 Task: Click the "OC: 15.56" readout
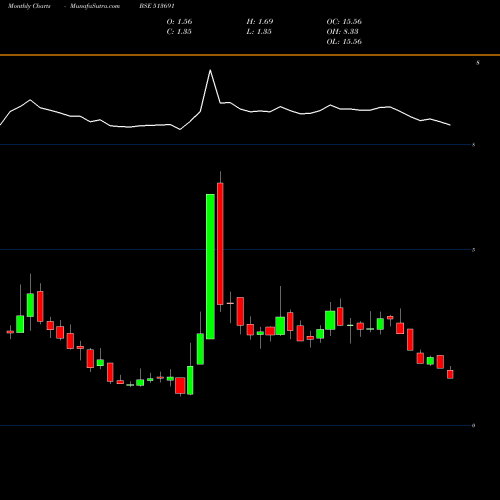[344, 21]
